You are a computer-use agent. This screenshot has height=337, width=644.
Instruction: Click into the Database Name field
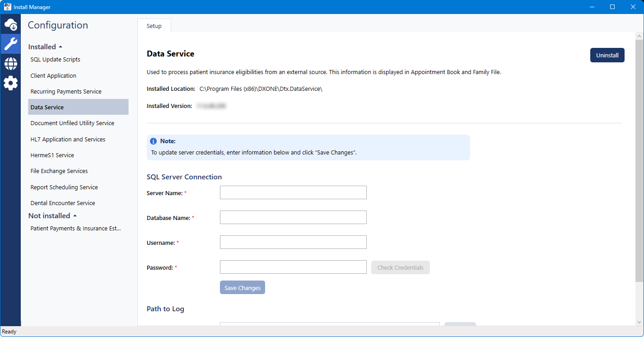pos(293,217)
